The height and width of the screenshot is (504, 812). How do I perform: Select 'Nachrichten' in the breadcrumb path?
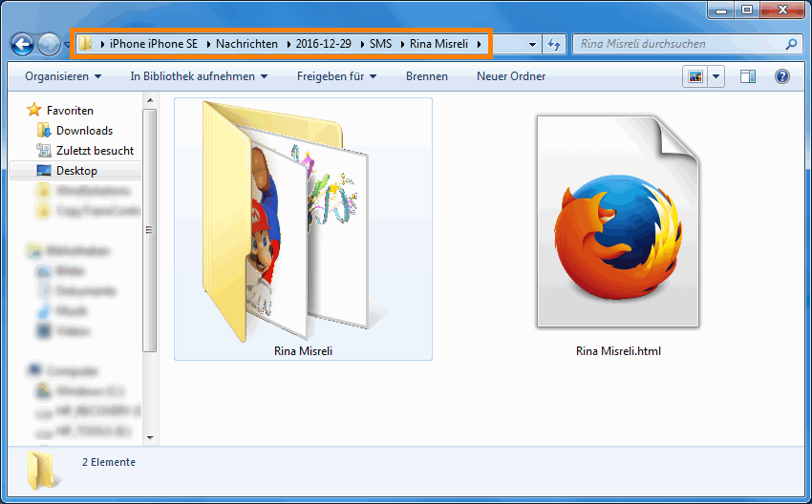point(246,44)
